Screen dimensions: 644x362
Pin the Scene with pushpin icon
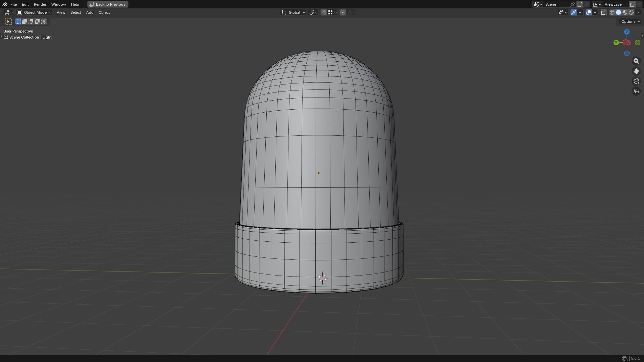click(x=573, y=4)
